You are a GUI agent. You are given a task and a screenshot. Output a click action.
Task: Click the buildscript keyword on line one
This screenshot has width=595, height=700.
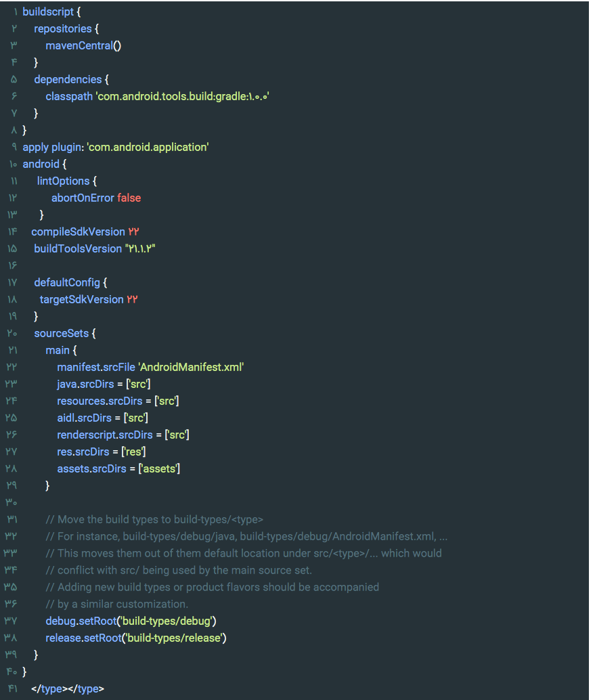[48, 12]
